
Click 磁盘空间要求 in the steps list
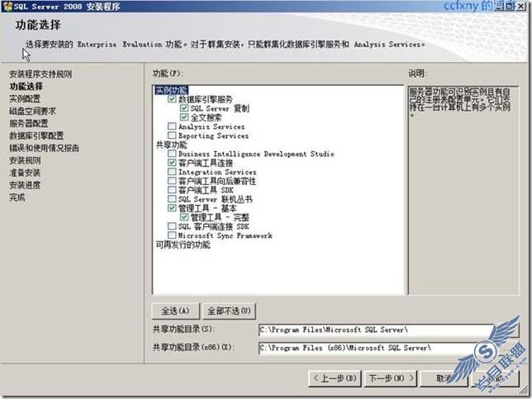click(32, 111)
